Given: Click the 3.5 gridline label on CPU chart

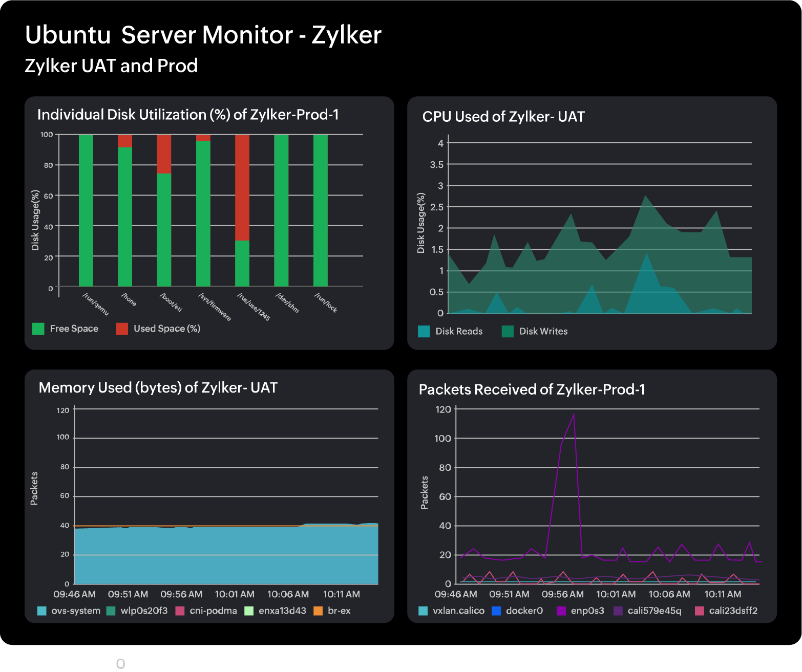Looking at the screenshot, I should [x=437, y=164].
